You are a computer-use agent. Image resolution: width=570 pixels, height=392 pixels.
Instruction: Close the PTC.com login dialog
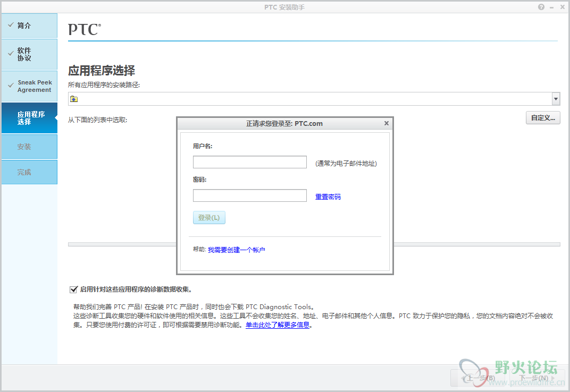(x=387, y=124)
